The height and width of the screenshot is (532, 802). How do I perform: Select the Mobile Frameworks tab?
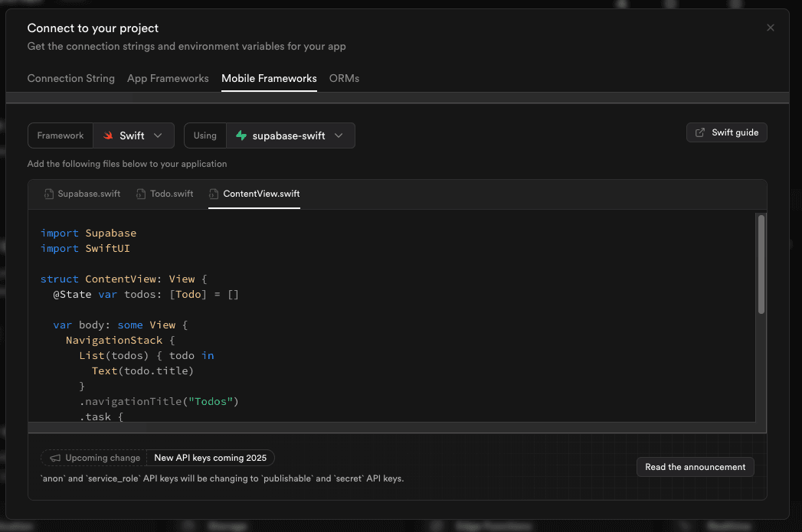[x=269, y=79]
